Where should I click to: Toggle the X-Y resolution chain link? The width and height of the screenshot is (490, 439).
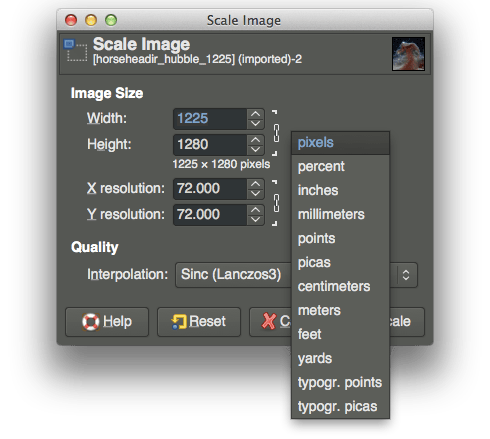click(276, 203)
